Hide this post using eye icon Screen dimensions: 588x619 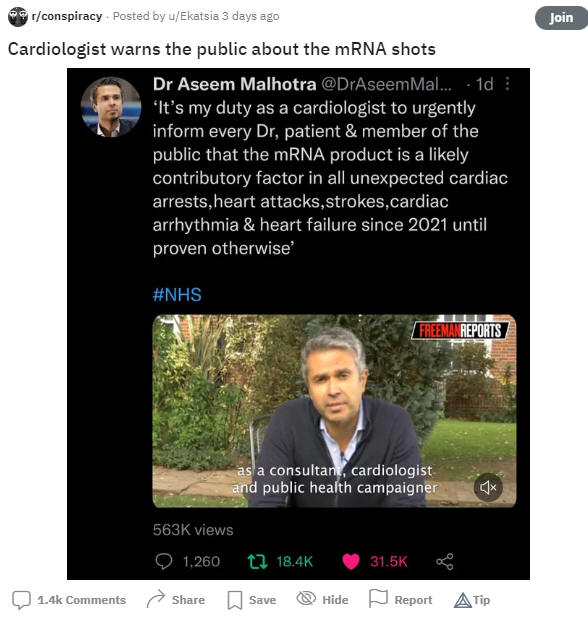pyautogui.click(x=322, y=600)
